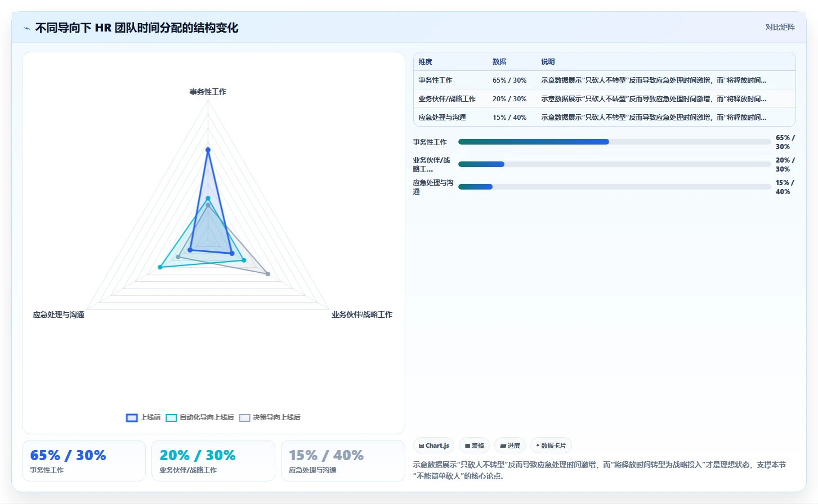Screen dimensions: 818x504
Task: Select the 表格 tag chip
Action: [474, 445]
